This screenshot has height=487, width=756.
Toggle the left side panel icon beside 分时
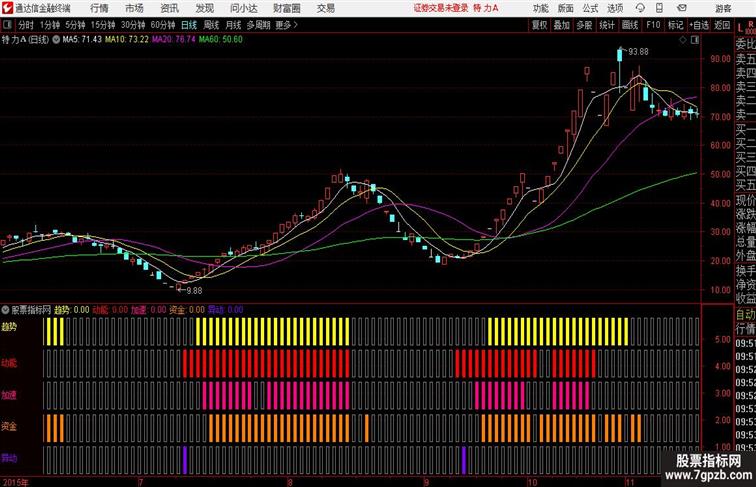7,25
